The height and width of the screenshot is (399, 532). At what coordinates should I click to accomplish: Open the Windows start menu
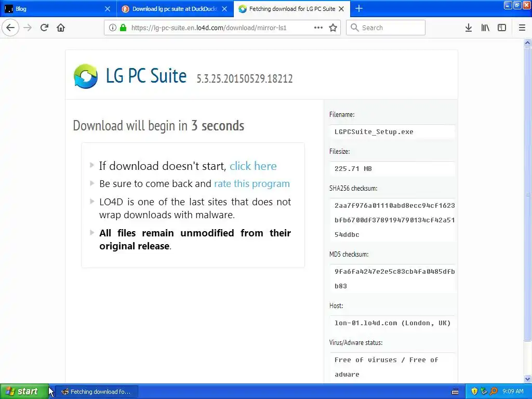click(x=24, y=391)
